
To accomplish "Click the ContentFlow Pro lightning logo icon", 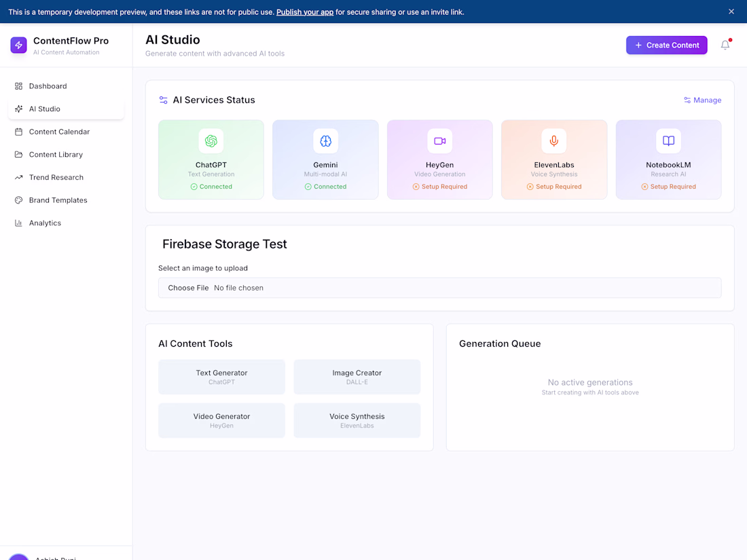I will (x=18, y=45).
